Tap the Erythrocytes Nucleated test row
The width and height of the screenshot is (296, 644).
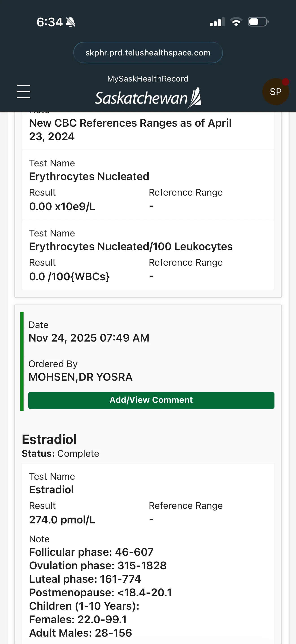tap(148, 185)
